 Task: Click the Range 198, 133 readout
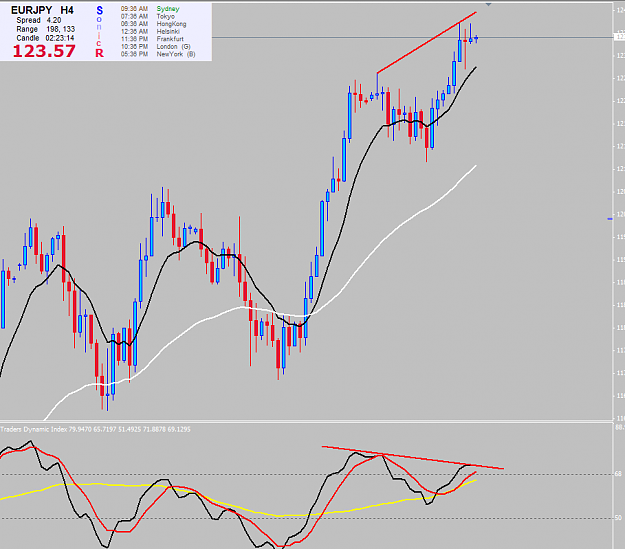45,29
